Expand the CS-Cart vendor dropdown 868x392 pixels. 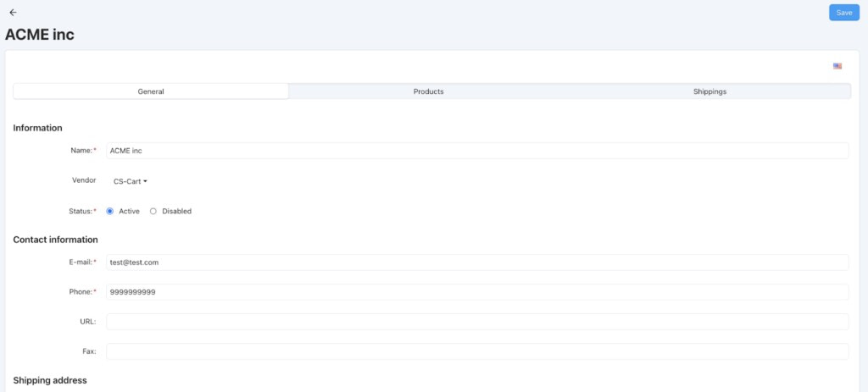click(131, 181)
